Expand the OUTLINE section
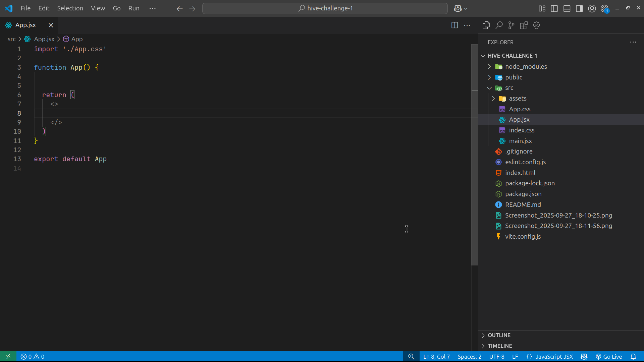This screenshot has height=362, width=644. coord(499,335)
